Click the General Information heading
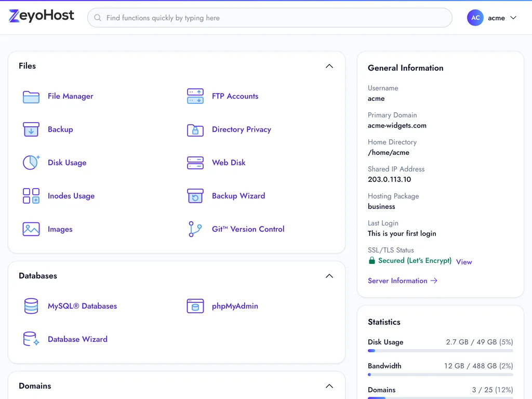532x399 pixels. (x=405, y=68)
